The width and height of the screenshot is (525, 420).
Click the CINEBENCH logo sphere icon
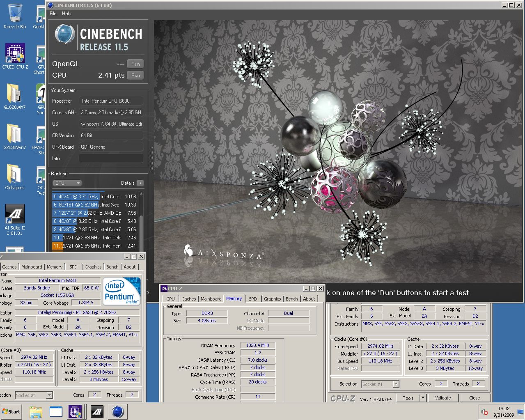[x=64, y=34]
